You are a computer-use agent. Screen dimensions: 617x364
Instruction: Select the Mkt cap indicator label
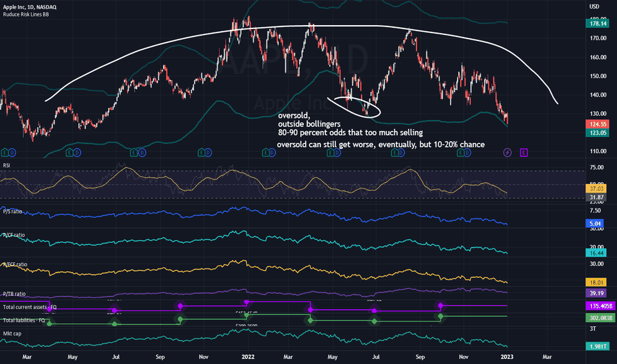[12, 334]
